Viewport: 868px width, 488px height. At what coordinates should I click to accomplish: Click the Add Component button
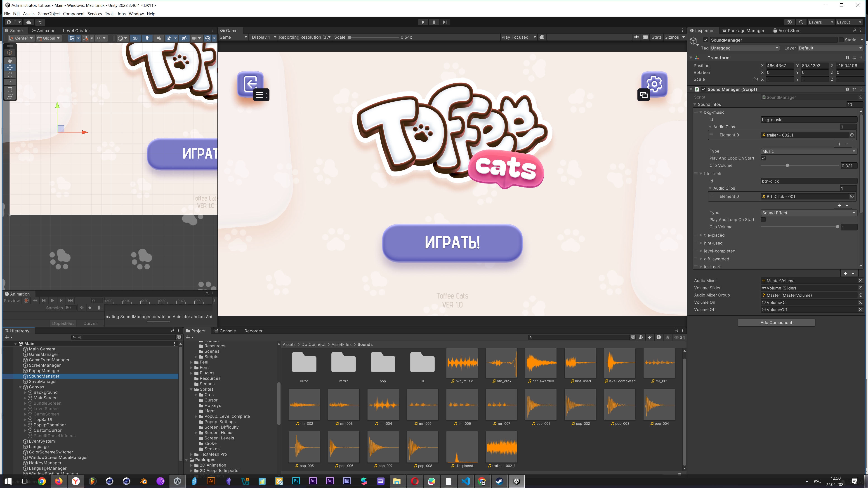776,322
